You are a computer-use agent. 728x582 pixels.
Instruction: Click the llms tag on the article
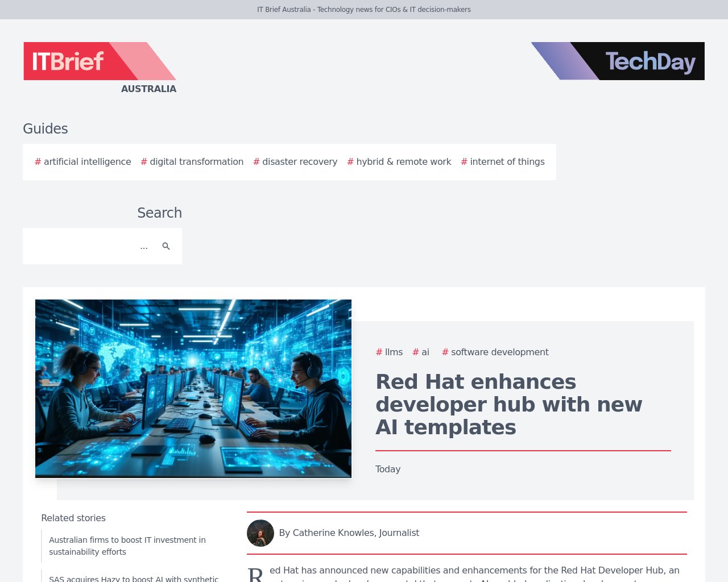click(x=390, y=352)
